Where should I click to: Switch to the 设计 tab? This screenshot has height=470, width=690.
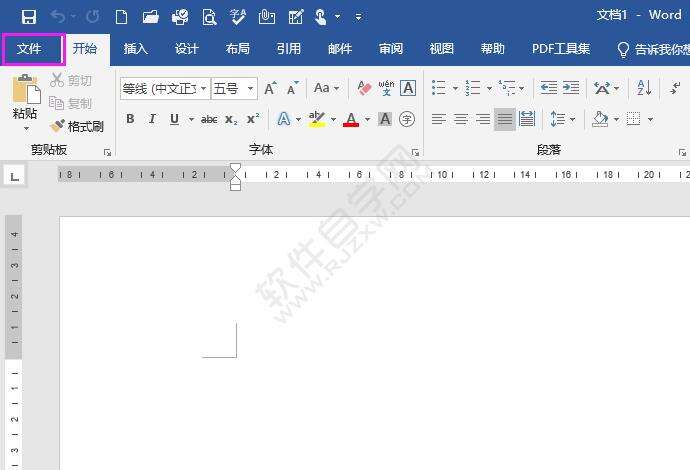187,48
